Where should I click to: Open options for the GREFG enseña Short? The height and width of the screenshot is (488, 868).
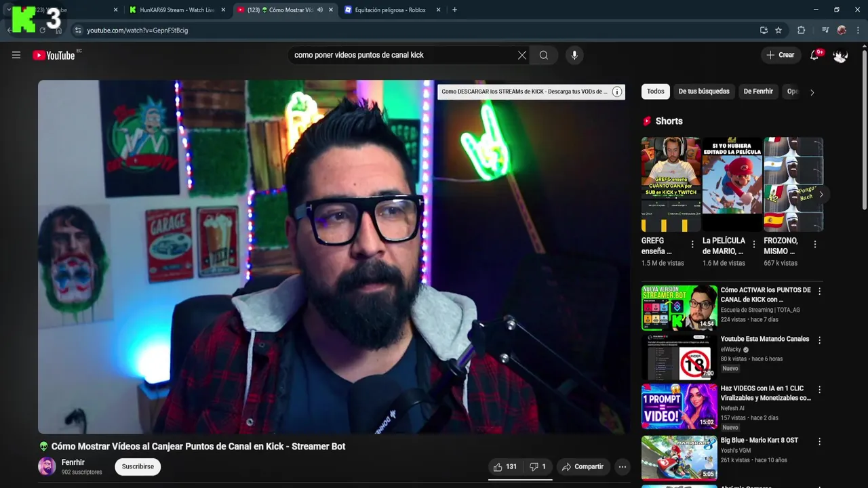(692, 244)
